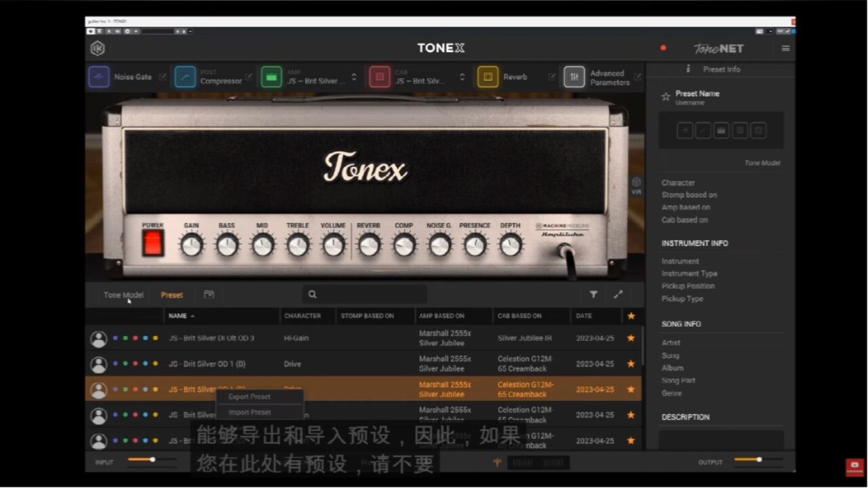This screenshot has height=488, width=868.
Task: Toggle the yellow Reverb module icon
Action: (x=488, y=77)
